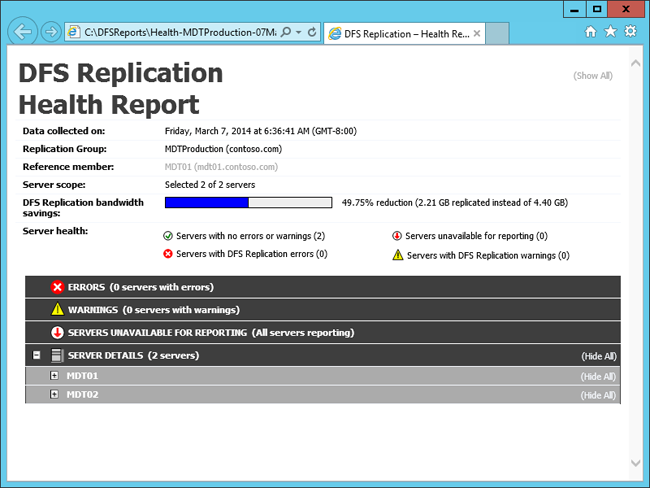
Task: Open the Home icon in browser toolbar
Action: click(591, 32)
